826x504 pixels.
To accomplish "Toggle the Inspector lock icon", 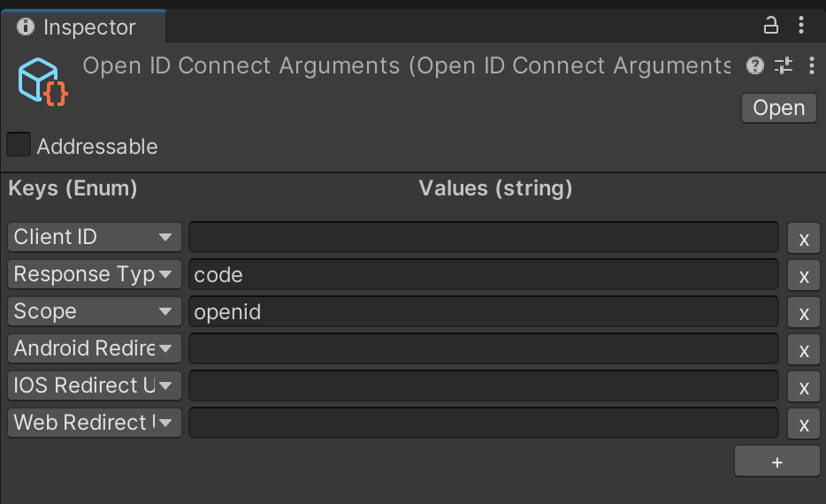I will point(770,26).
